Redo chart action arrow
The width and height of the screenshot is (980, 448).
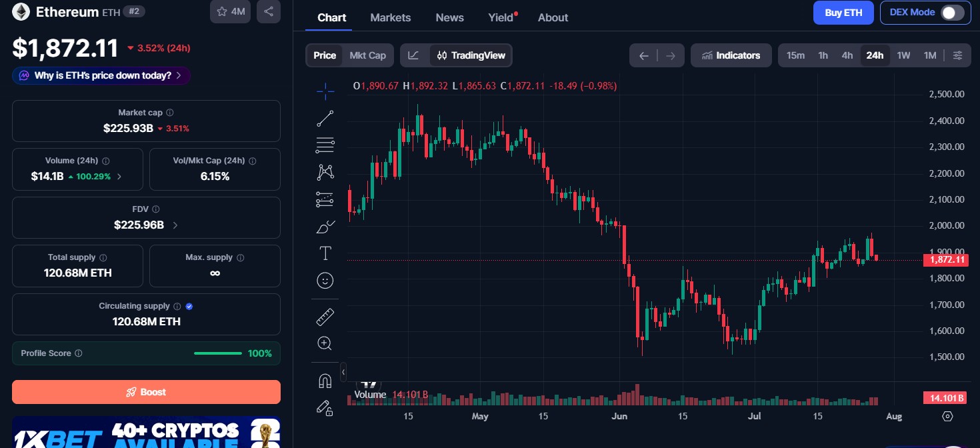point(671,56)
